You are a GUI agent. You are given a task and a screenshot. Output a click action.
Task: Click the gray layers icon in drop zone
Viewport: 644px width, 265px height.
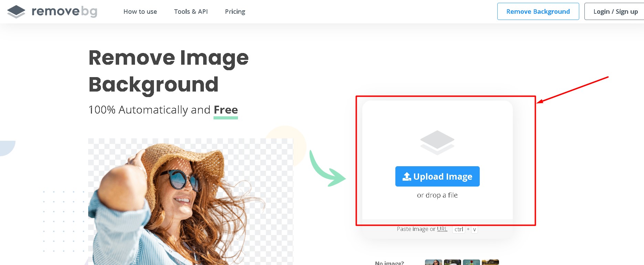point(437,142)
